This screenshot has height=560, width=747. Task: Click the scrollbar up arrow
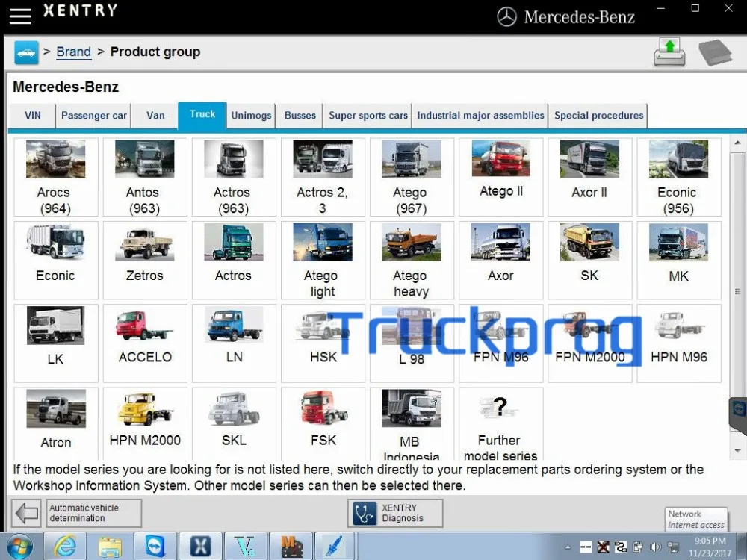pyautogui.click(x=737, y=143)
